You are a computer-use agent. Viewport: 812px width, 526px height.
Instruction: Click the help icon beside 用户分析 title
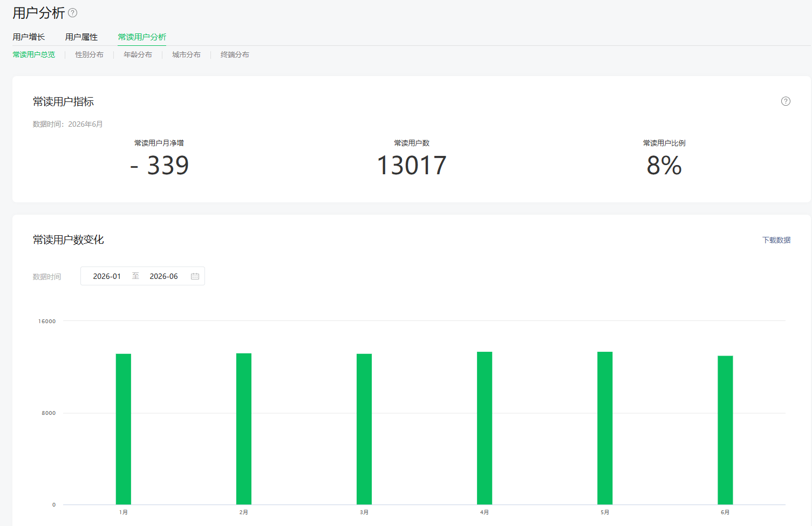click(73, 13)
